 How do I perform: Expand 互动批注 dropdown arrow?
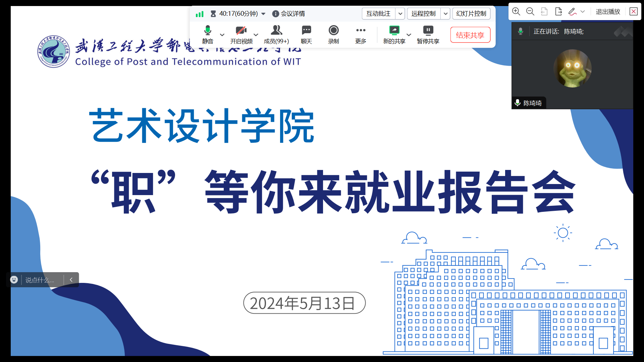point(400,14)
